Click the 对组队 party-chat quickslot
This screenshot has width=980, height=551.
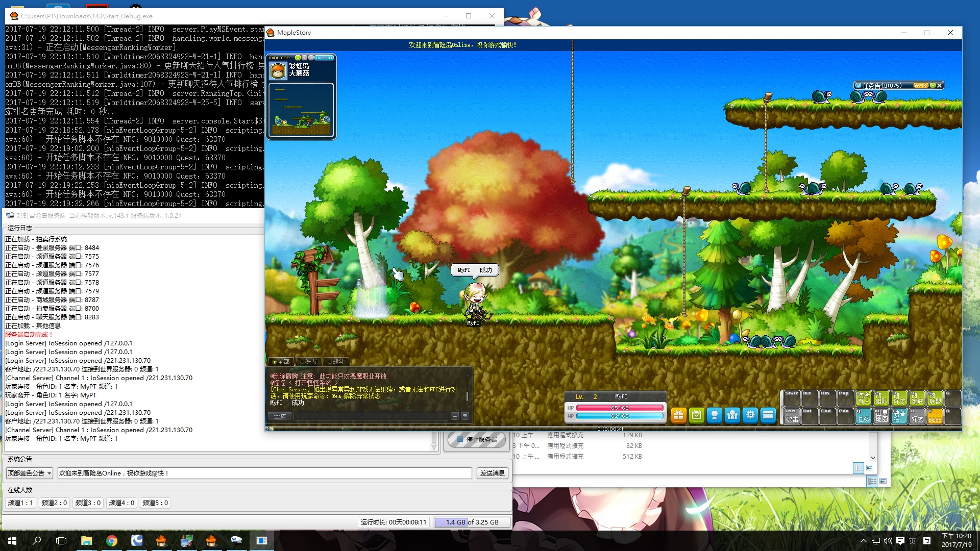881,398
